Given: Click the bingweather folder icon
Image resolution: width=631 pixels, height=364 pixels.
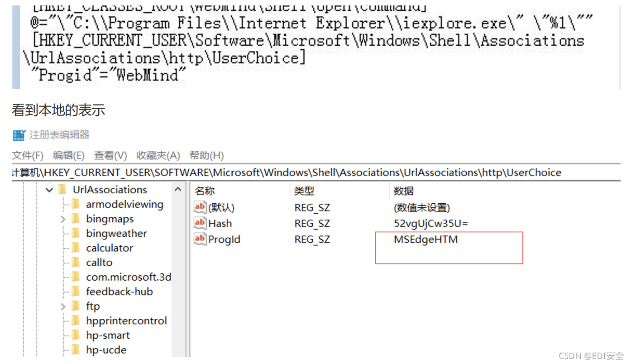Looking at the screenshot, I should click(x=76, y=233).
